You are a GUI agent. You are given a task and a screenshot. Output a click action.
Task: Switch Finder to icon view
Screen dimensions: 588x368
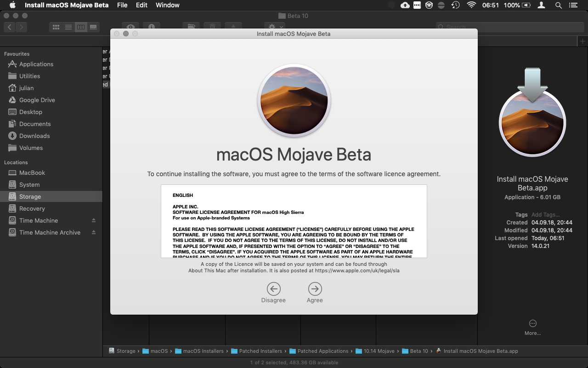tap(56, 27)
